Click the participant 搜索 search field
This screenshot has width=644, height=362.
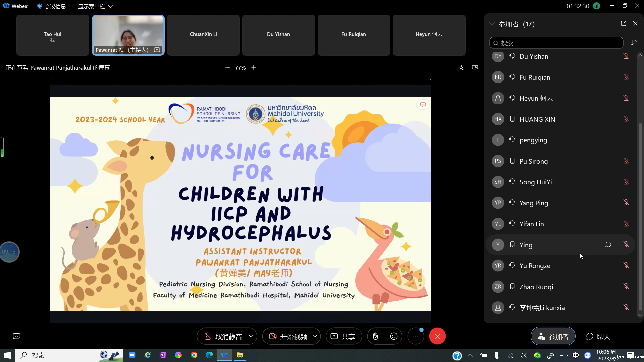(557, 43)
